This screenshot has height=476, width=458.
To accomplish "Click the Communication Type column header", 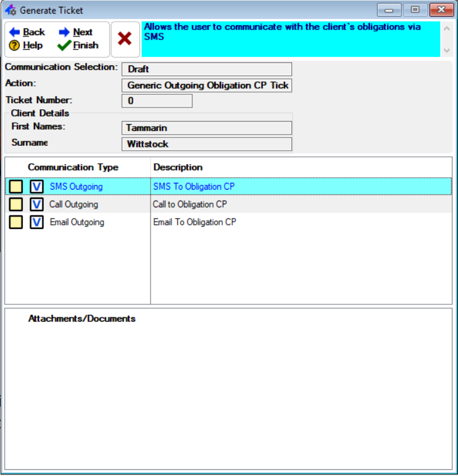I will [x=73, y=167].
